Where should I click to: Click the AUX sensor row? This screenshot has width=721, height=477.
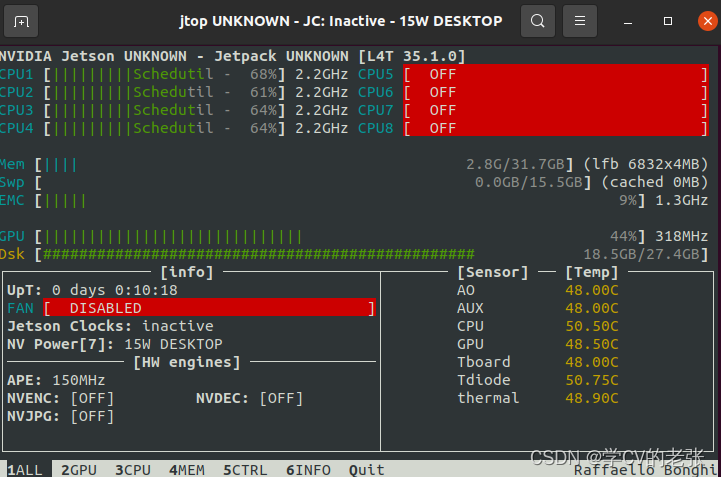(x=538, y=308)
